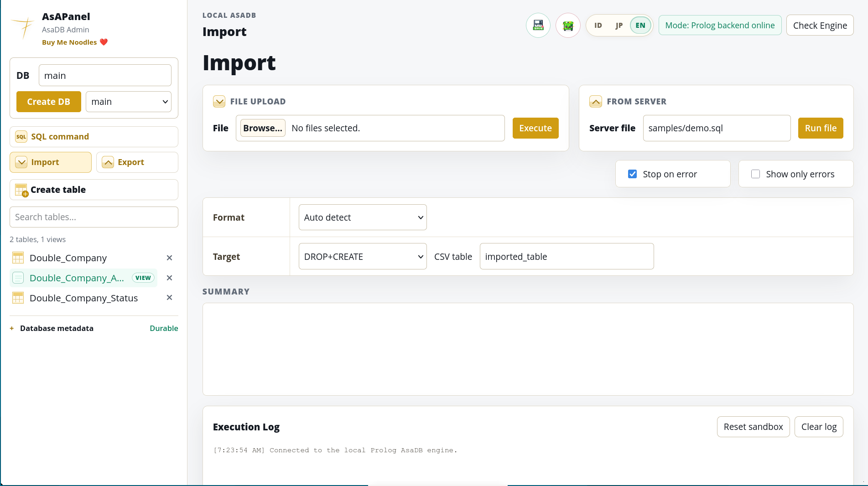
Task: Collapse the File Upload section chevron
Action: point(219,101)
